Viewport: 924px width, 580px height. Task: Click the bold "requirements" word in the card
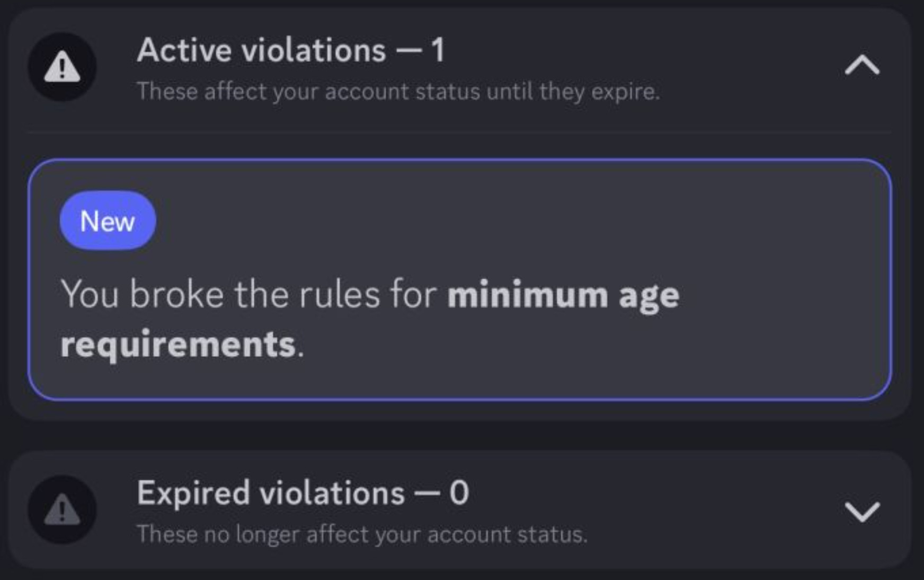coord(178,345)
